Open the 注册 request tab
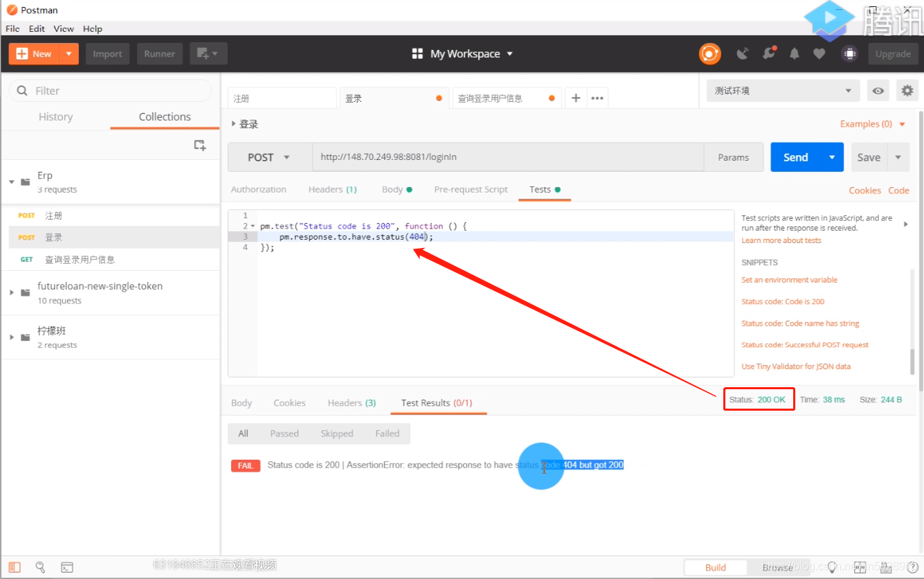This screenshot has height=579, width=924. (x=282, y=98)
